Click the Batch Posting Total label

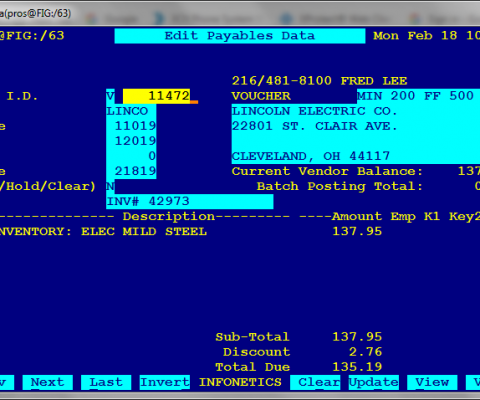(x=340, y=186)
